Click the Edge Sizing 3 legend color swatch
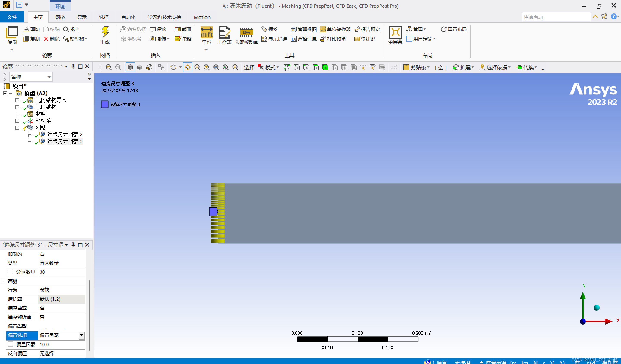The height and width of the screenshot is (364, 621). click(105, 104)
